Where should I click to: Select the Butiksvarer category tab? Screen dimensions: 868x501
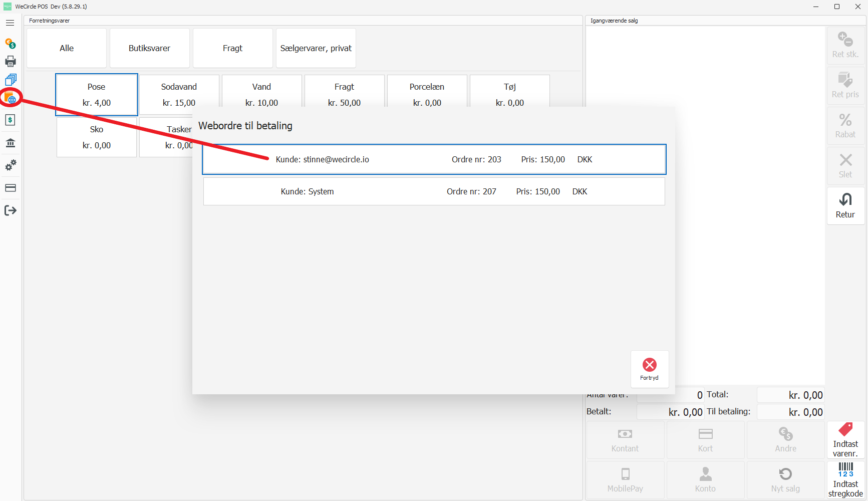(149, 48)
